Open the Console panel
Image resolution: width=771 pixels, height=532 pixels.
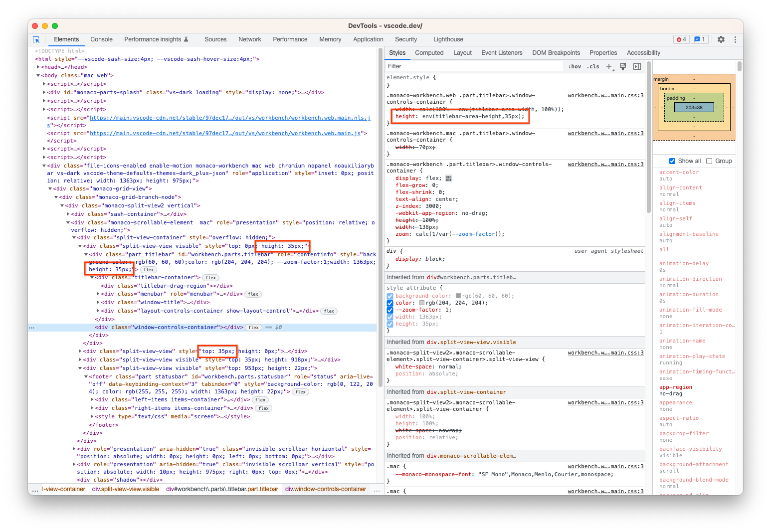click(101, 39)
